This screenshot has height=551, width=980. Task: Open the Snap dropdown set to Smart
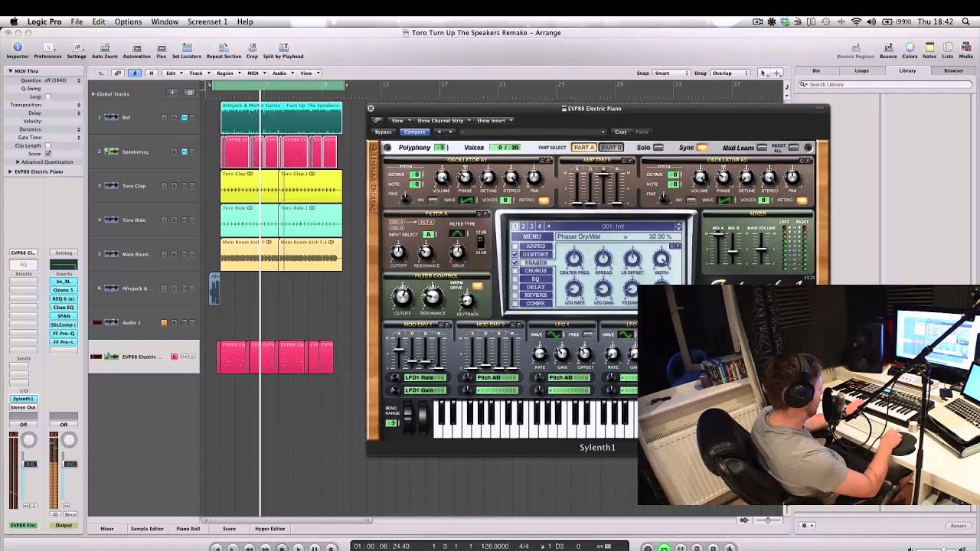(671, 73)
